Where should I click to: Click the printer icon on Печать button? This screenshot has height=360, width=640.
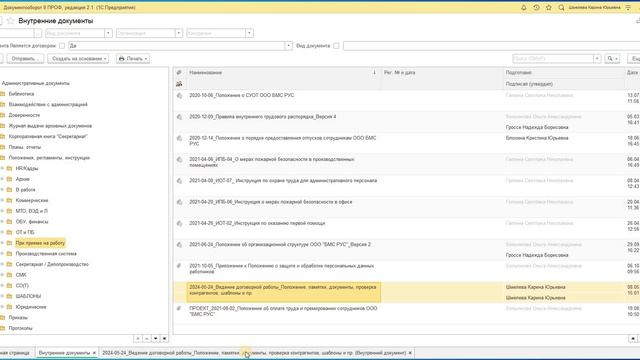(x=121, y=59)
